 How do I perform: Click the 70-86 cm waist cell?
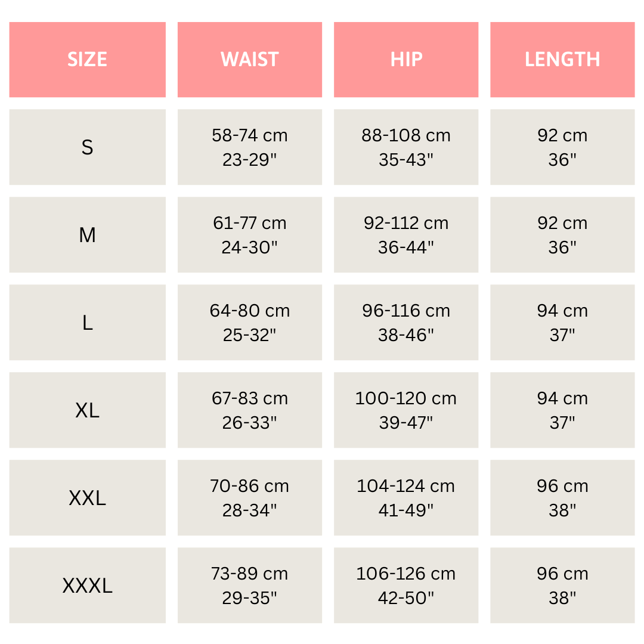pyautogui.click(x=249, y=498)
